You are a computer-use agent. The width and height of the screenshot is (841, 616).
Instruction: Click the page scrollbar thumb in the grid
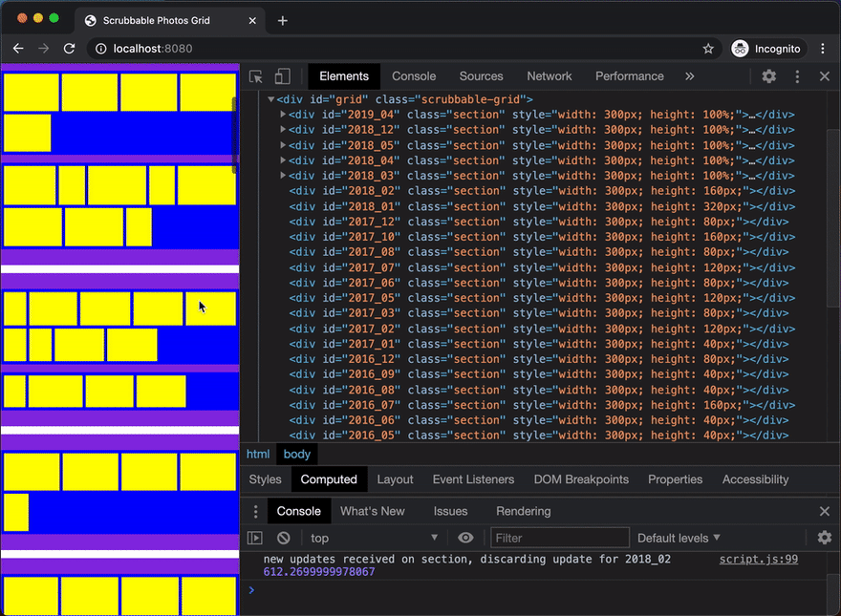234,135
